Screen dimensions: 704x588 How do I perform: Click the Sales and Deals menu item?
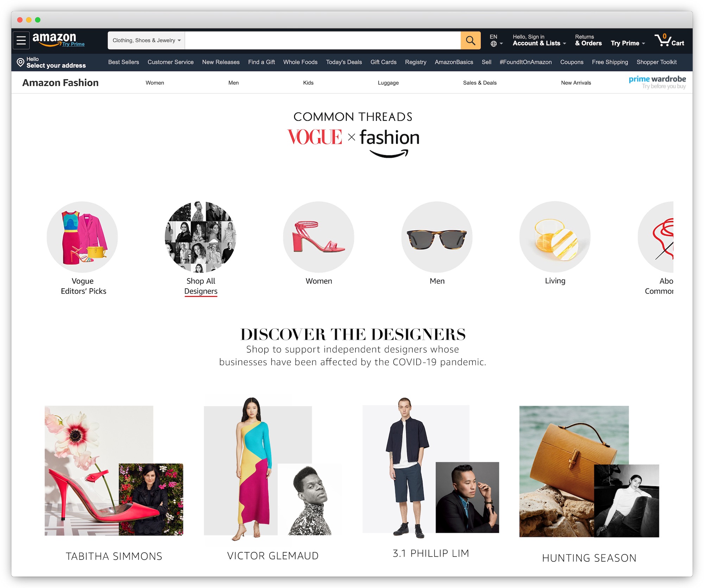[479, 82]
